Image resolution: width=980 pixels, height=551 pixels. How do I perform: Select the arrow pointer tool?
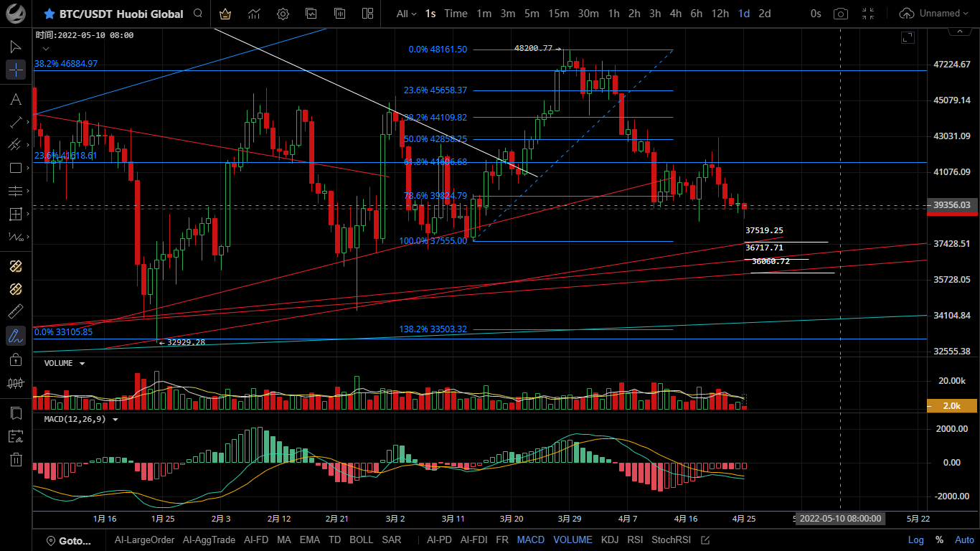(16, 47)
